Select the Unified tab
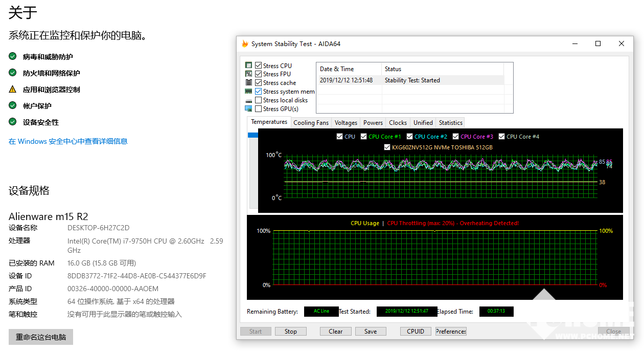 pos(423,123)
